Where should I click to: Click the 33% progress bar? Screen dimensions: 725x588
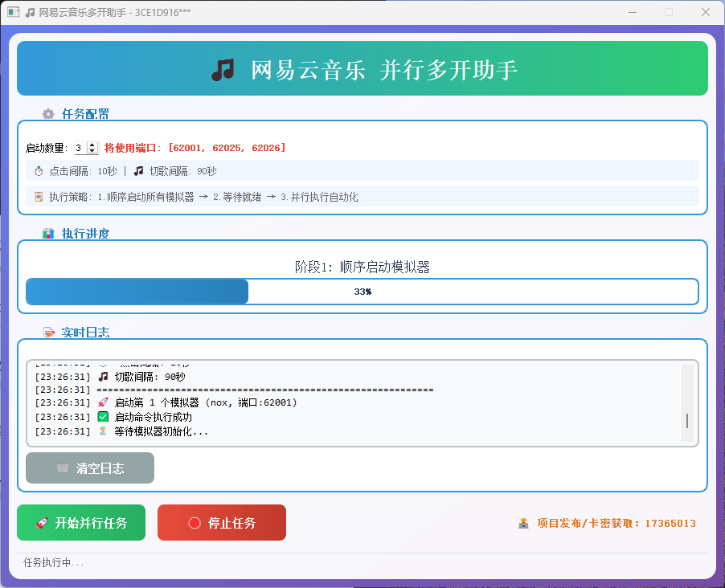(362, 291)
